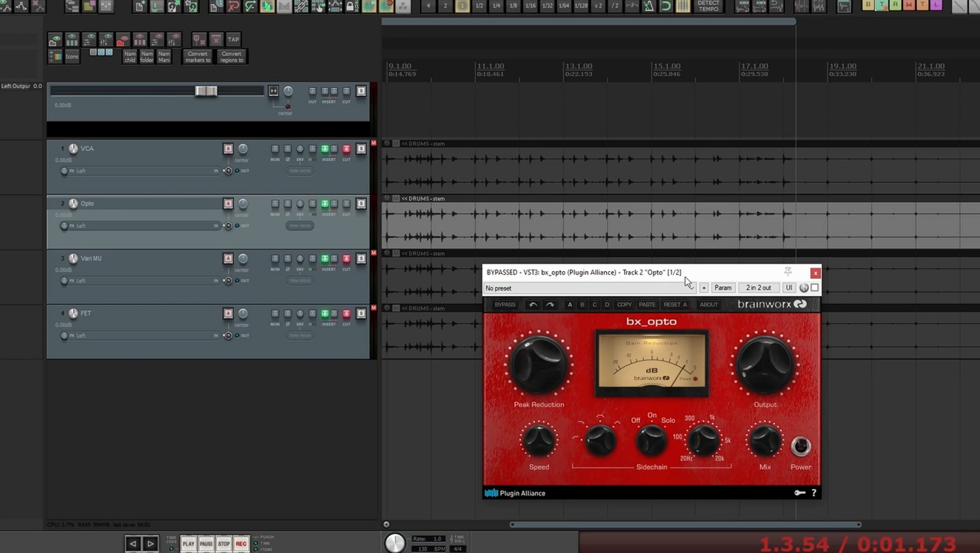Click the red eye folder icon
The image size is (980, 553).
point(123,39)
